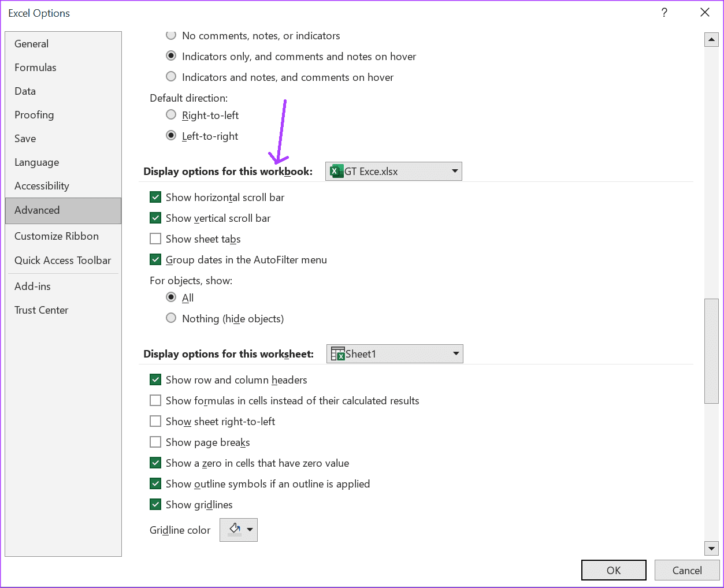The image size is (724, 588).
Task: Open Trust Center settings
Action: tap(63, 310)
